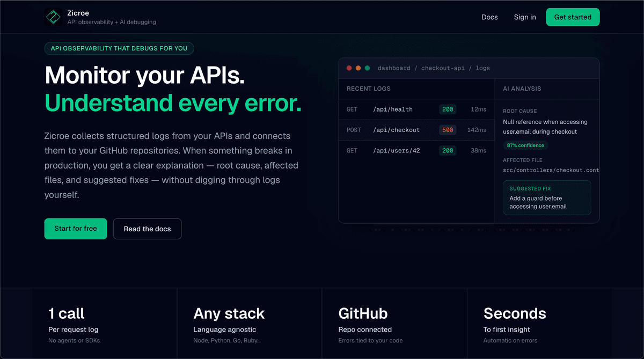Select the GET /api/health log row
Screen dimensions: 644x359
pos(416,109)
